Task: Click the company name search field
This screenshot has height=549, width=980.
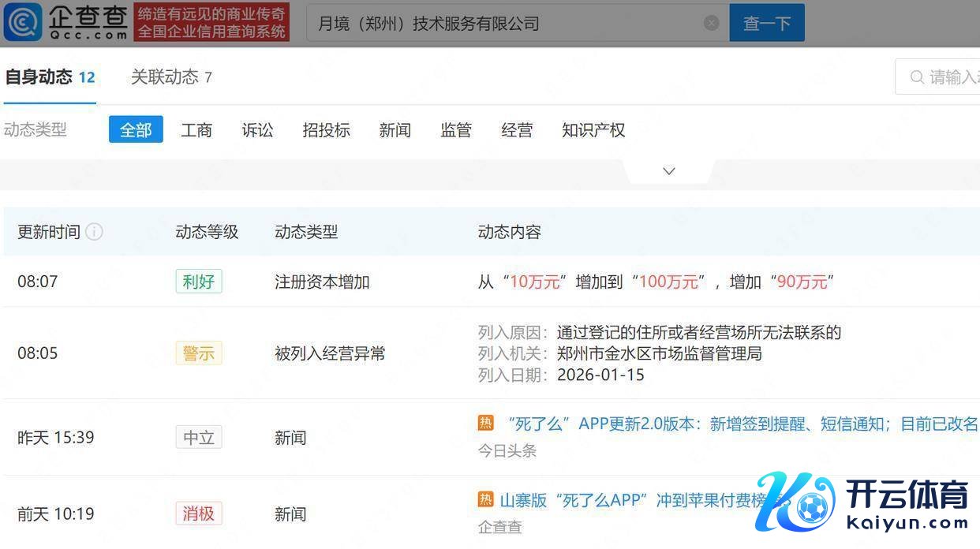Action: [505, 24]
